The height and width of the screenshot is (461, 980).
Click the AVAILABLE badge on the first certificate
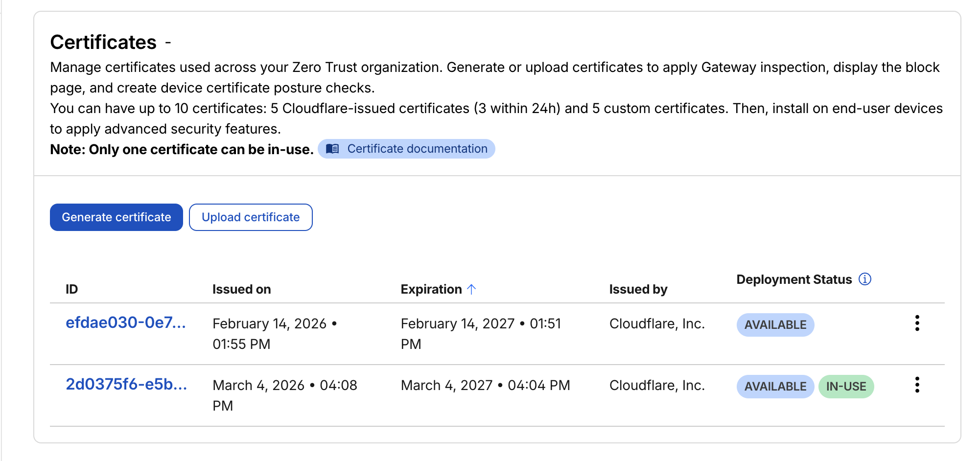(775, 324)
